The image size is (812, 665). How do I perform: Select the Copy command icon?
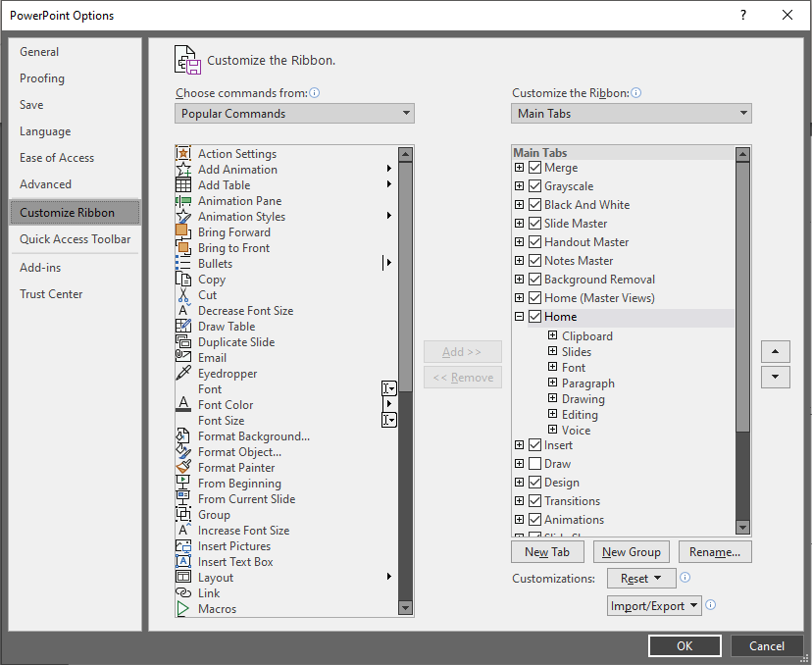pos(183,279)
